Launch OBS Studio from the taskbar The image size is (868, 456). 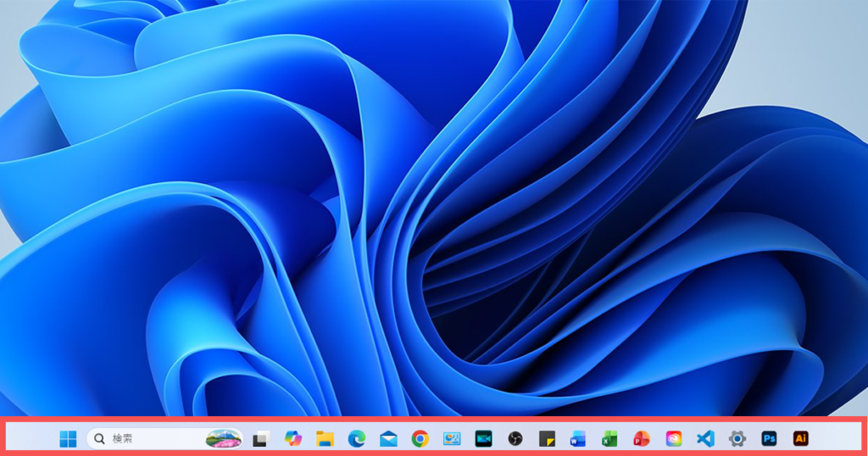pos(515,438)
